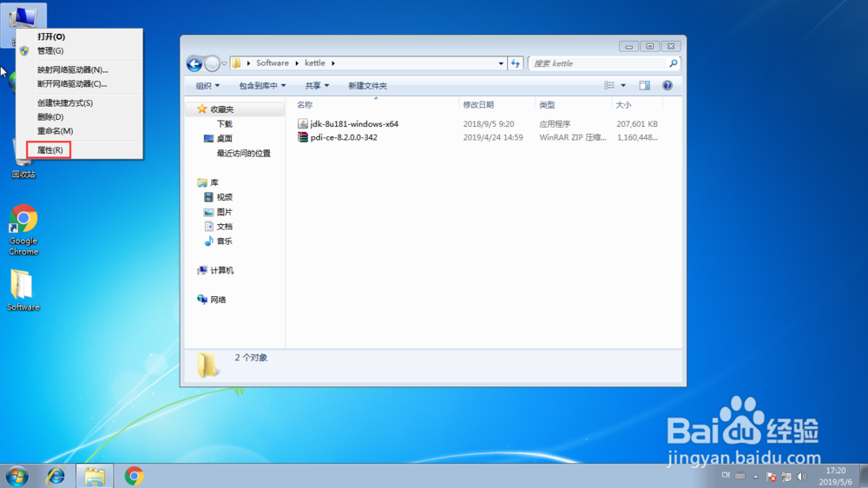Choose 创建快捷方式(S) from context menu

pos(79,103)
